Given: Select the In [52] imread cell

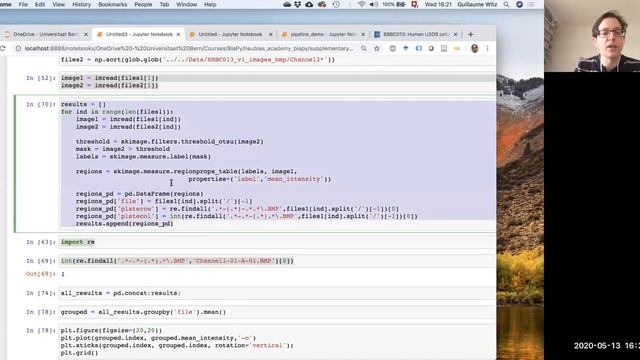Looking at the screenshot, I should click(278, 82).
